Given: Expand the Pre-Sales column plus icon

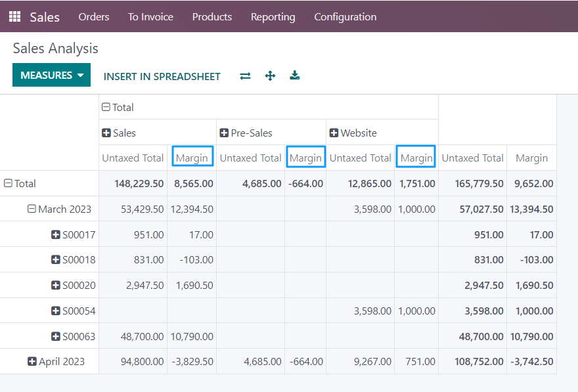Looking at the screenshot, I should pos(224,133).
